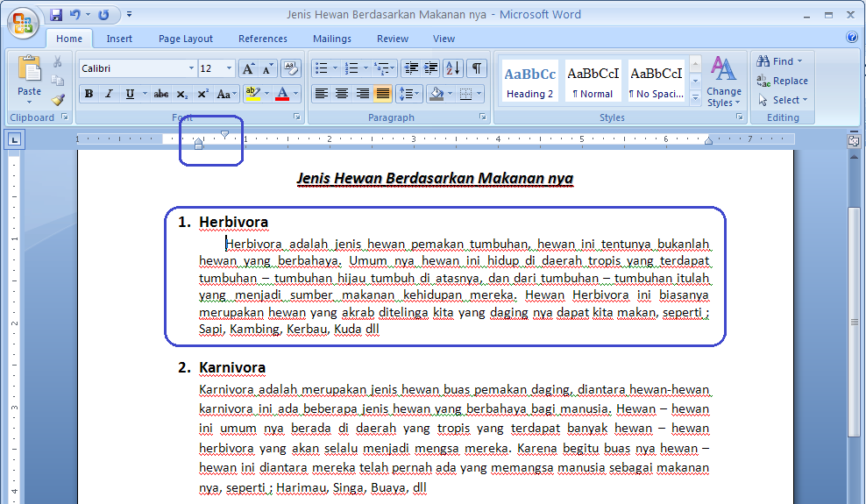Toggle Underline formatting

coord(130,94)
